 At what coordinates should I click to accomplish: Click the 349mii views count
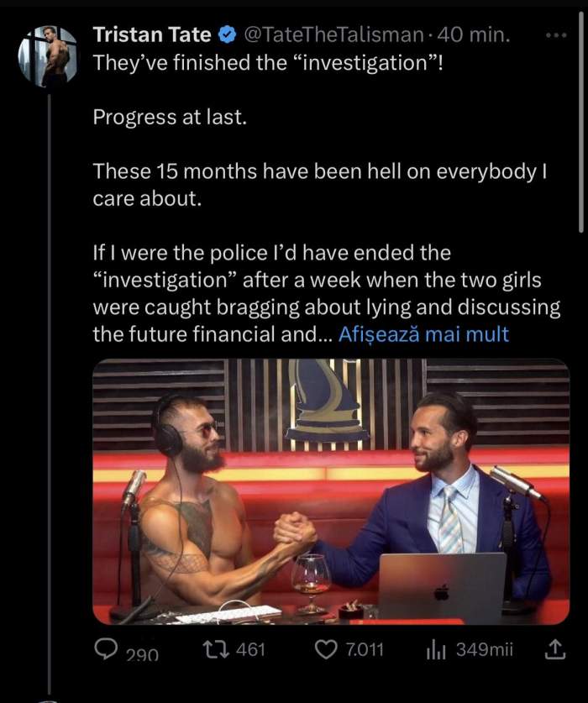[485, 649]
